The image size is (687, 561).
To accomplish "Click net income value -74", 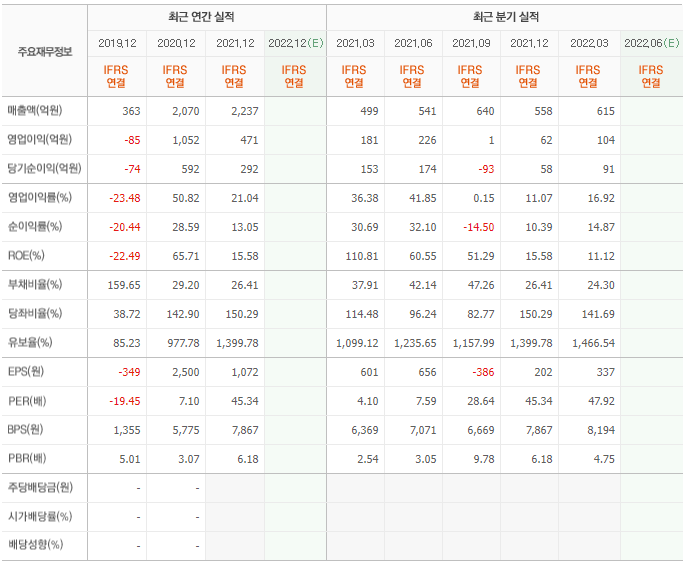I will 132,169.
